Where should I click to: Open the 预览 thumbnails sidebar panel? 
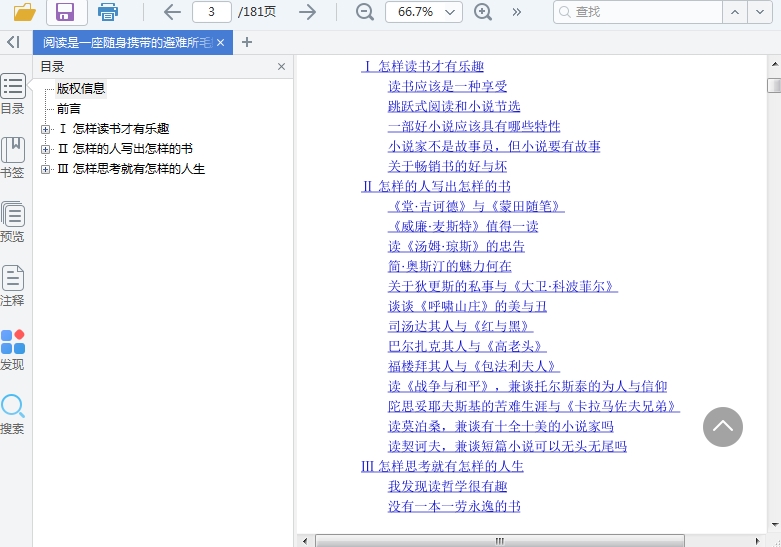12,222
